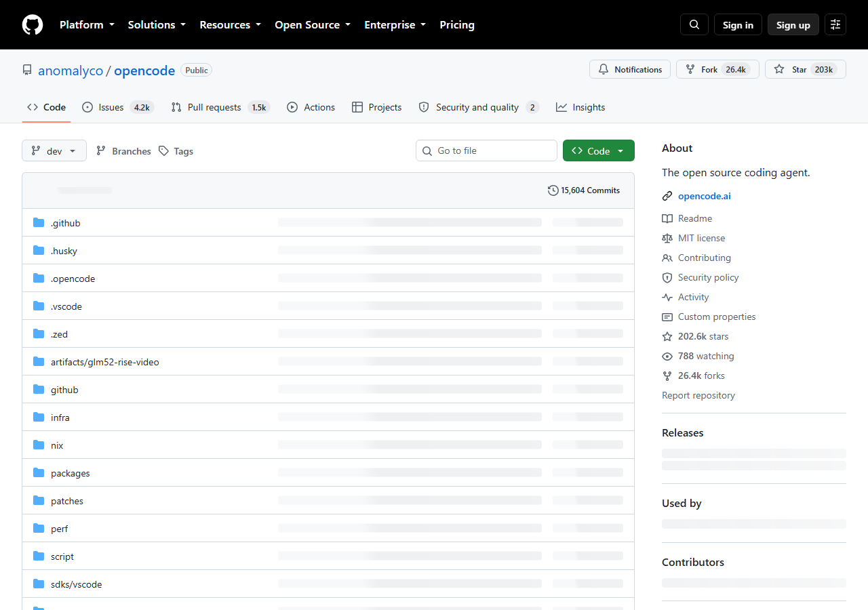Image resolution: width=868 pixels, height=610 pixels.
Task: Click the packages folder icon
Action: point(39,473)
